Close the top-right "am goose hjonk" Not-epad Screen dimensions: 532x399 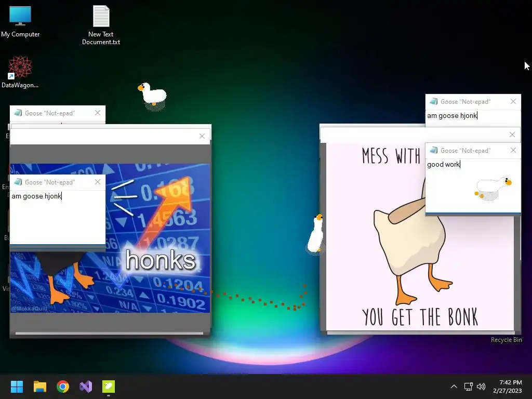pos(513,101)
